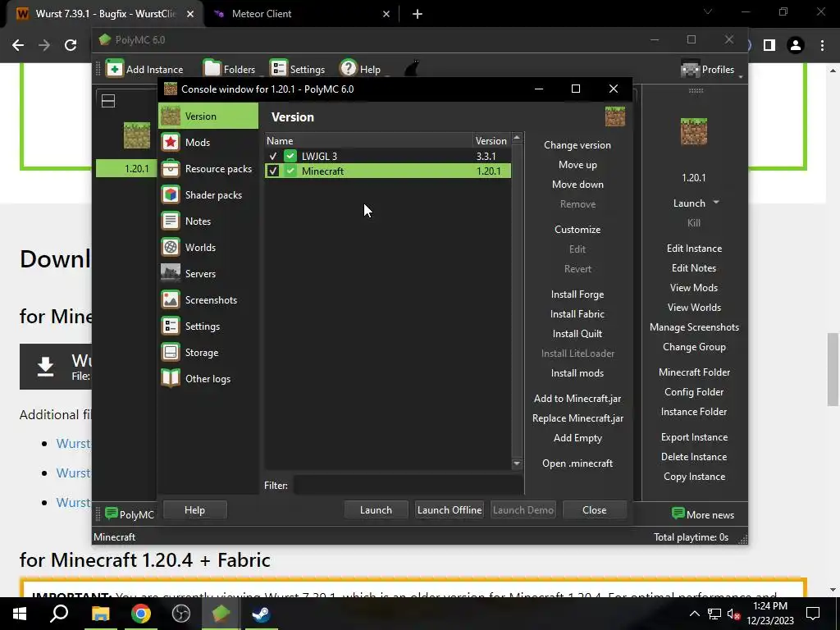Open OBS Studio from the taskbar
Viewport: 840px width, 630px height.
[x=181, y=614]
